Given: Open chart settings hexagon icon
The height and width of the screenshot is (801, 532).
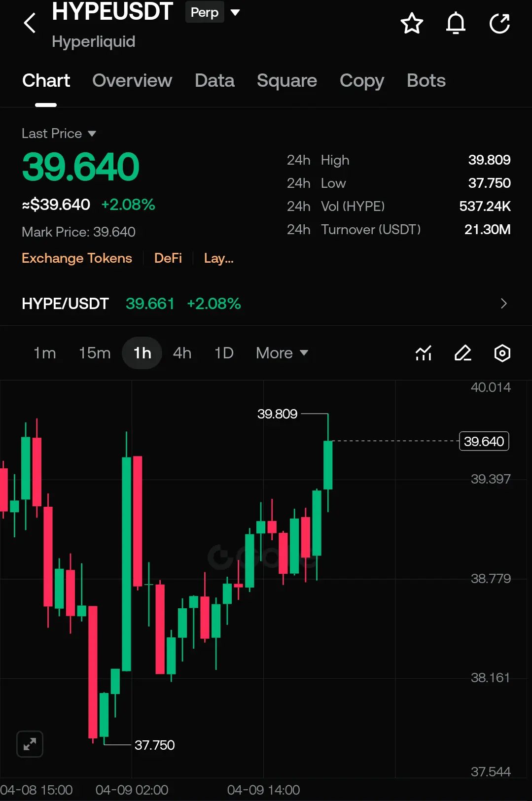Looking at the screenshot, I should (502, 353).
